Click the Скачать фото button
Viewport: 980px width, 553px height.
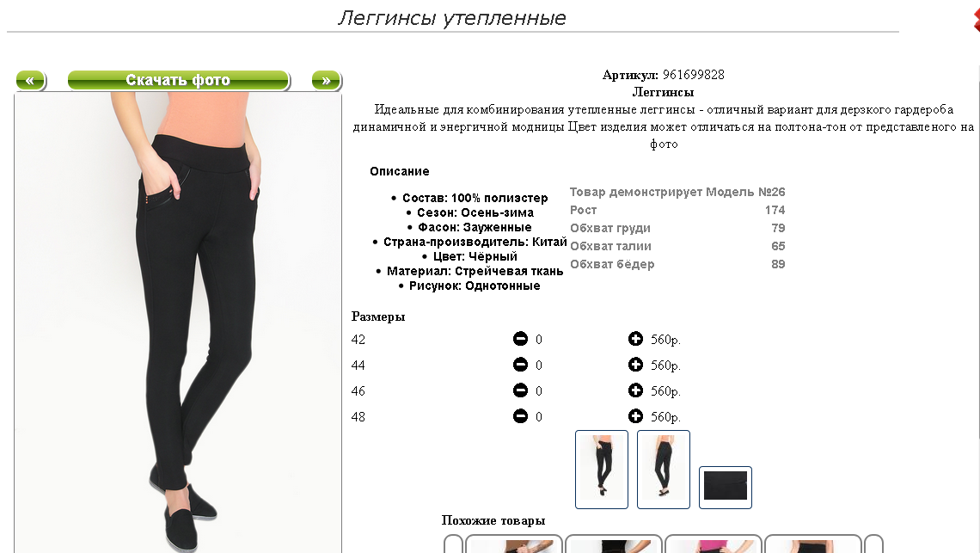point(178,80)
